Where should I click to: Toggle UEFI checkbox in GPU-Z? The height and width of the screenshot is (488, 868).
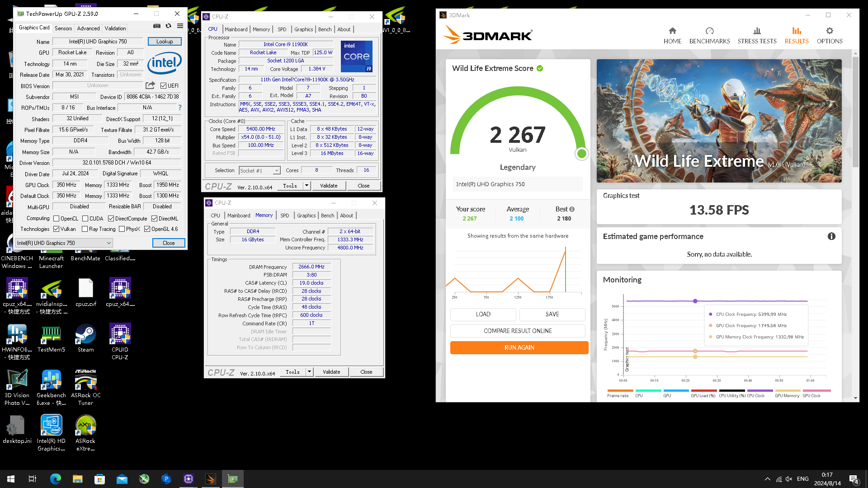point(164,85)
